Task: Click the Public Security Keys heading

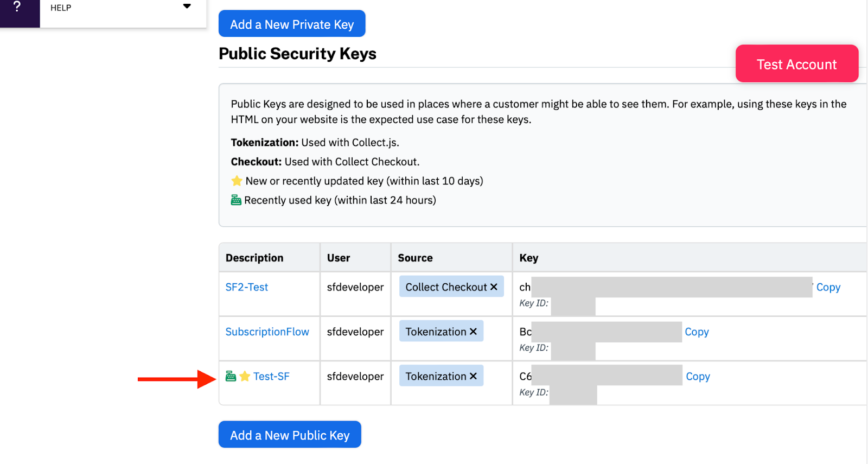Action: 297,54
